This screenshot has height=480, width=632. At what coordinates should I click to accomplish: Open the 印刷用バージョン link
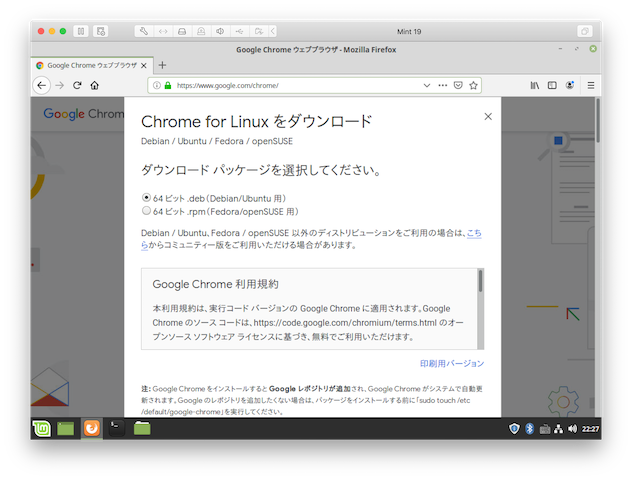tap(452, 364)
